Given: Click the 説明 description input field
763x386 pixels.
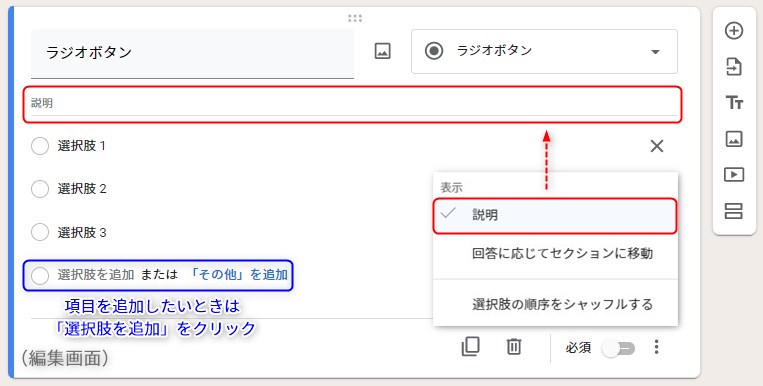Looking at the screenshot, I should pyautogui.click(x=354, y=104).
